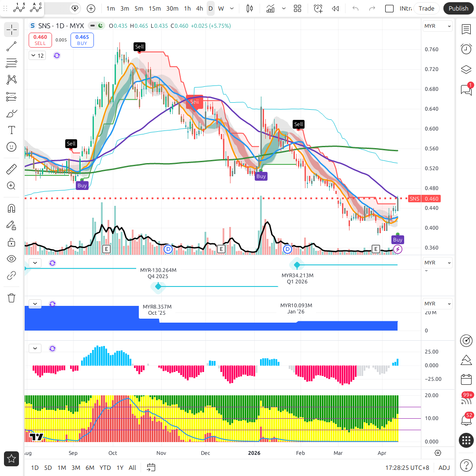Select the ruler measure tool
The height and width of the screenshot is (476, 476).
coord(11,169)
